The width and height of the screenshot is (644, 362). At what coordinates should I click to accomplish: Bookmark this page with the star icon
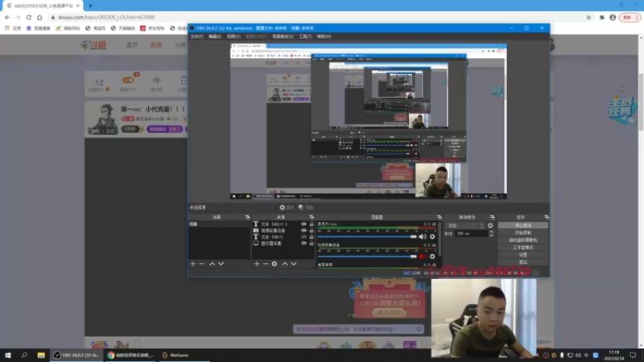click(x=588, y=17)
